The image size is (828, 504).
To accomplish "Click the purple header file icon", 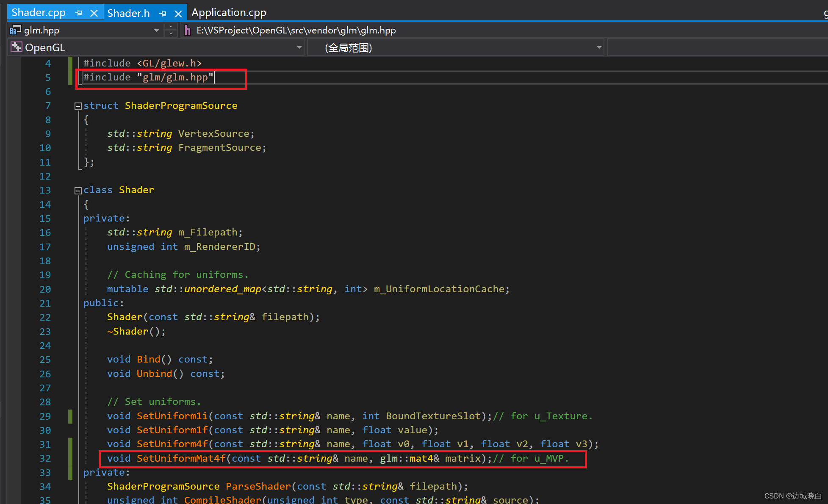I will click(x=188, y=30).
